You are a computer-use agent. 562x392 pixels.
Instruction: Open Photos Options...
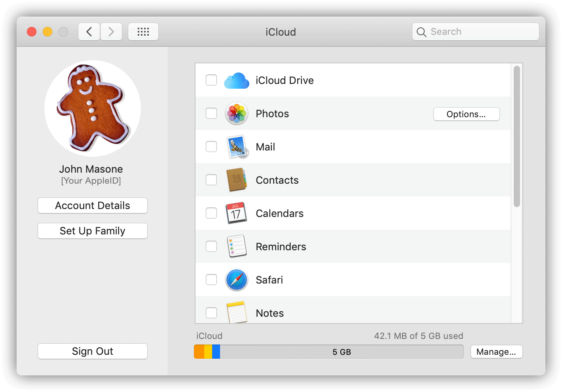467,114
